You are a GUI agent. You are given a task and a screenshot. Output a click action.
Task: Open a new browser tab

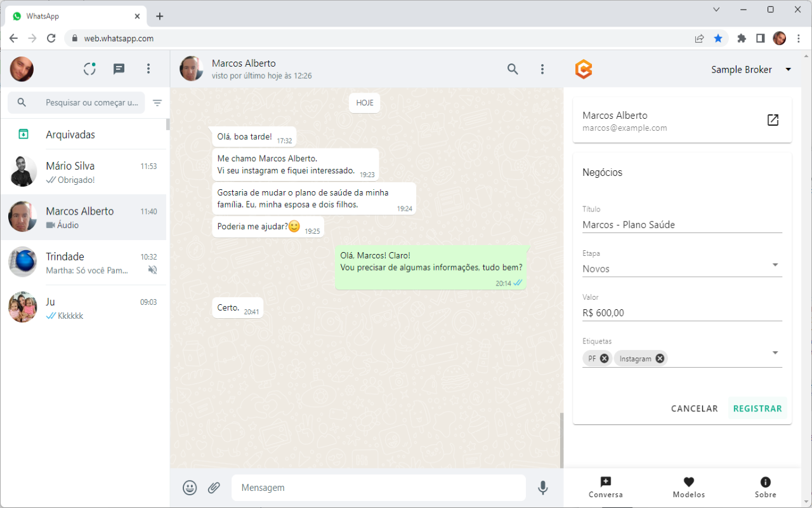click(x=159, y=17)
